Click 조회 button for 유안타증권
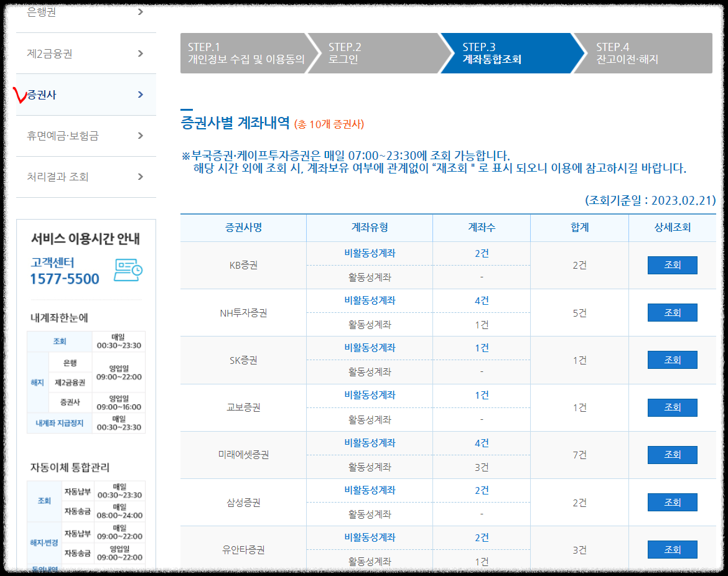 click(x=672, y=549)
